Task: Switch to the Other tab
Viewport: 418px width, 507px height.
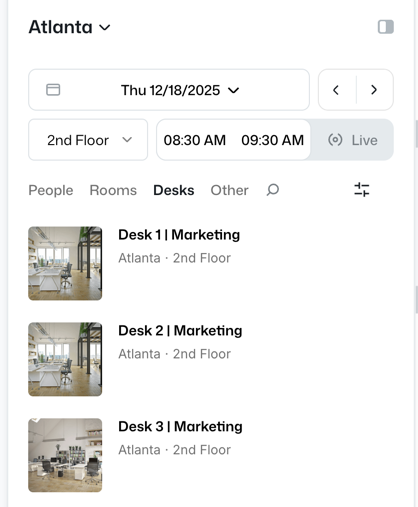Action: click(229, 190)
